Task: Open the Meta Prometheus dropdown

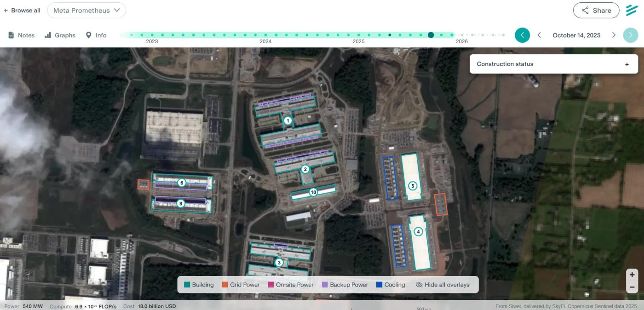Action: (x=86, y=11)
